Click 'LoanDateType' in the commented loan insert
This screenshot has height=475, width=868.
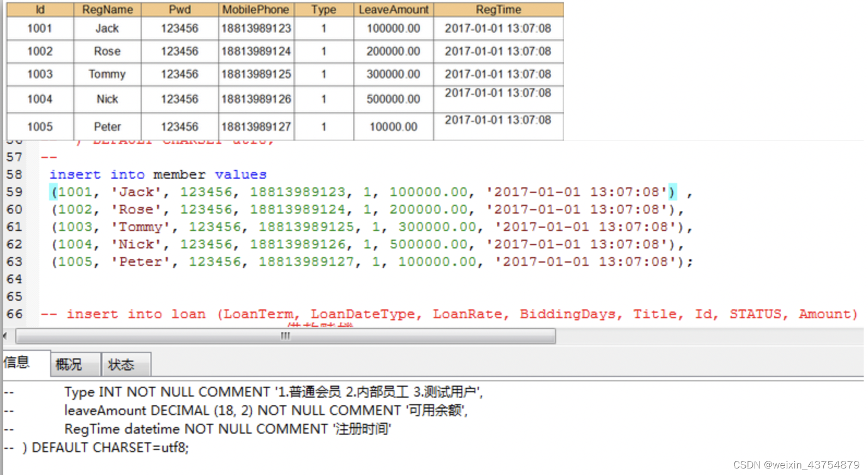[363, 314]
